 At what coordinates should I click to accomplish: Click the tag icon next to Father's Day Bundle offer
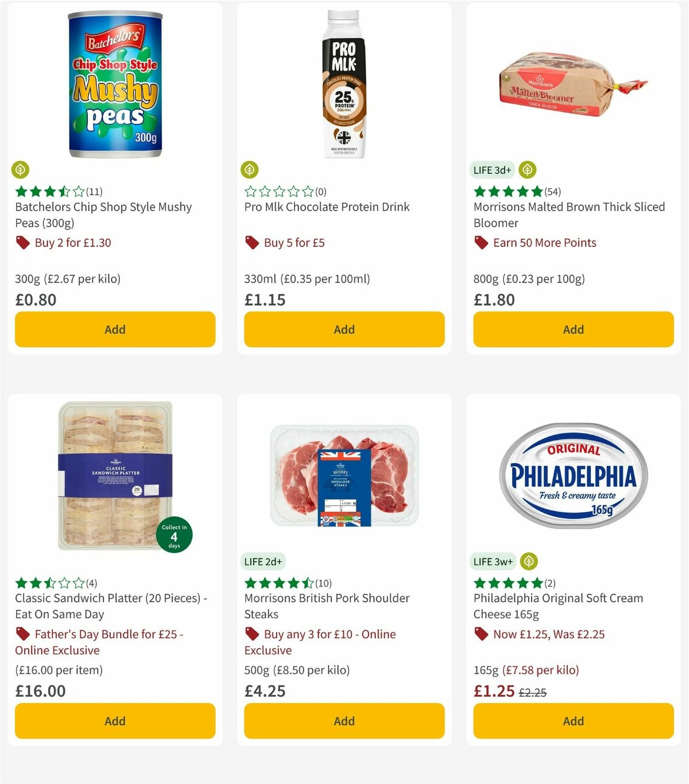23,634
